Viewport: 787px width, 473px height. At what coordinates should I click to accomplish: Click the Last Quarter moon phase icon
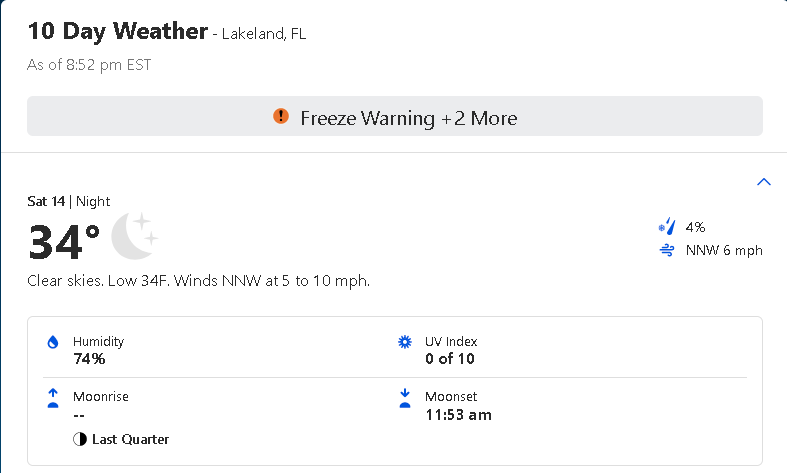pyautogui.click(x=80, y=439)
